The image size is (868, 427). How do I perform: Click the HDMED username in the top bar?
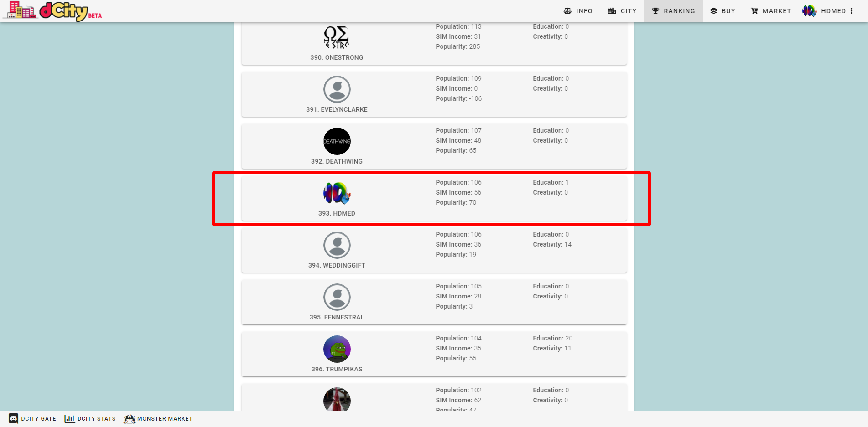click(x=833, y=11)
